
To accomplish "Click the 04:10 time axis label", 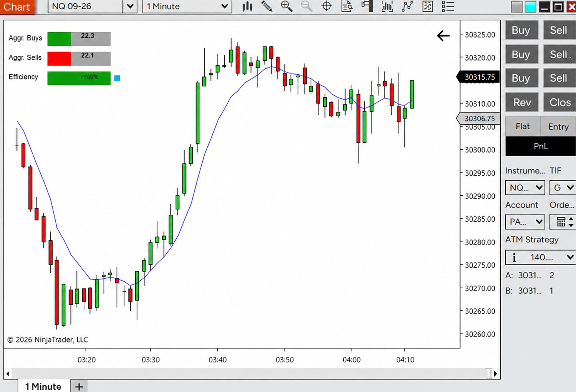I will click(x=405, y=360).
